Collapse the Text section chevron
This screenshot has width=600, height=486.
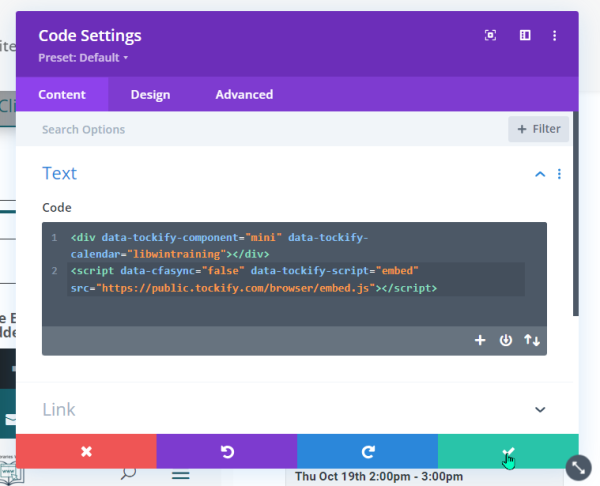point(540,175)
